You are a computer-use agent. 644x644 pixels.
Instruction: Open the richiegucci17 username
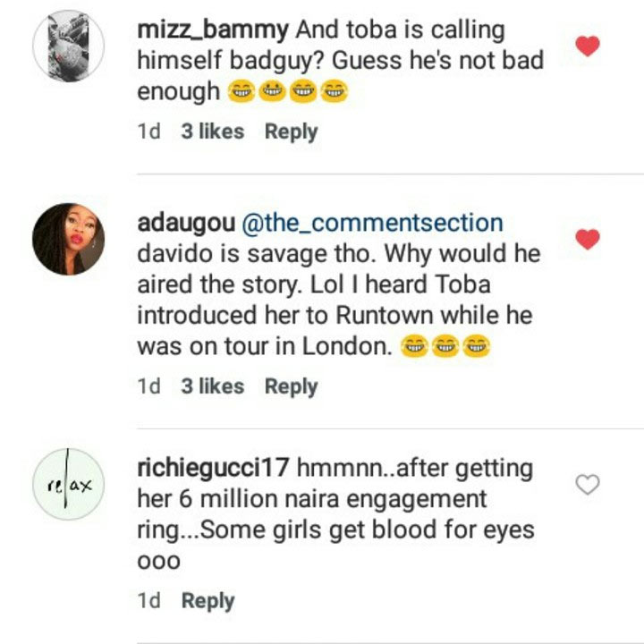click(x=213, y=468)
